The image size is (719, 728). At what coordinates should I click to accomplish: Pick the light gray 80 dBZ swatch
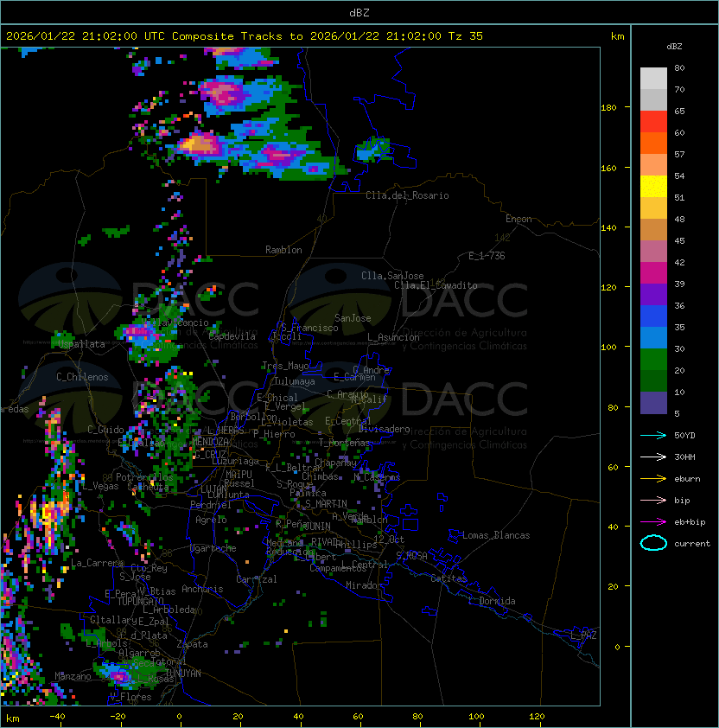coord(653,78)
